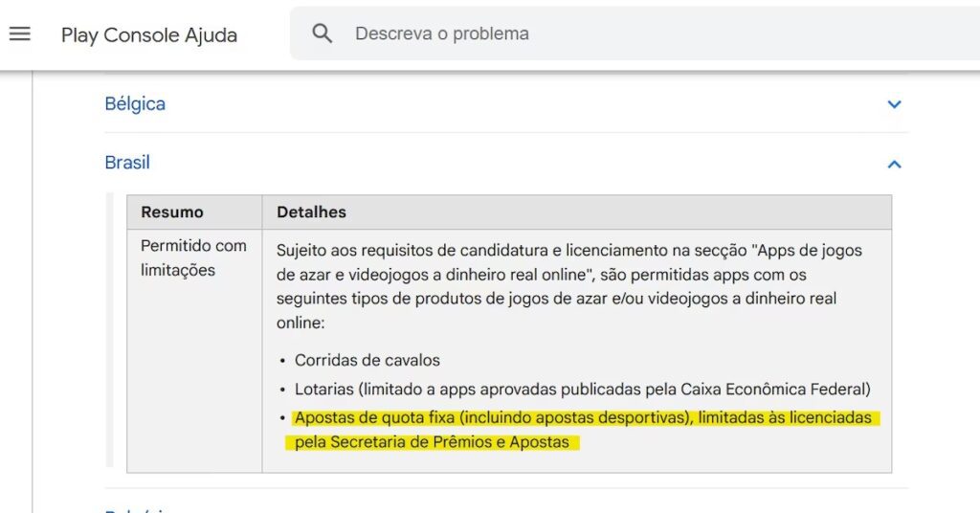Click the partially visible country heading below Brasil

[134, 509]
